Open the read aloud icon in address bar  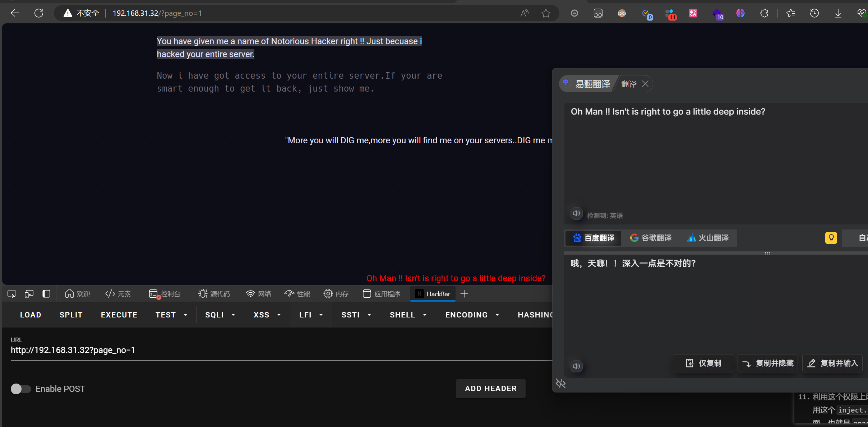click(x=525, y=13)
